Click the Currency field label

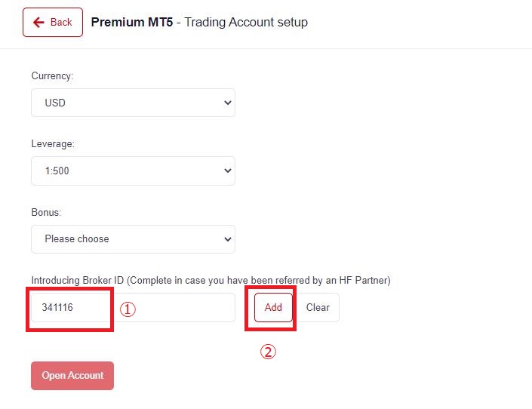[52, 76]
